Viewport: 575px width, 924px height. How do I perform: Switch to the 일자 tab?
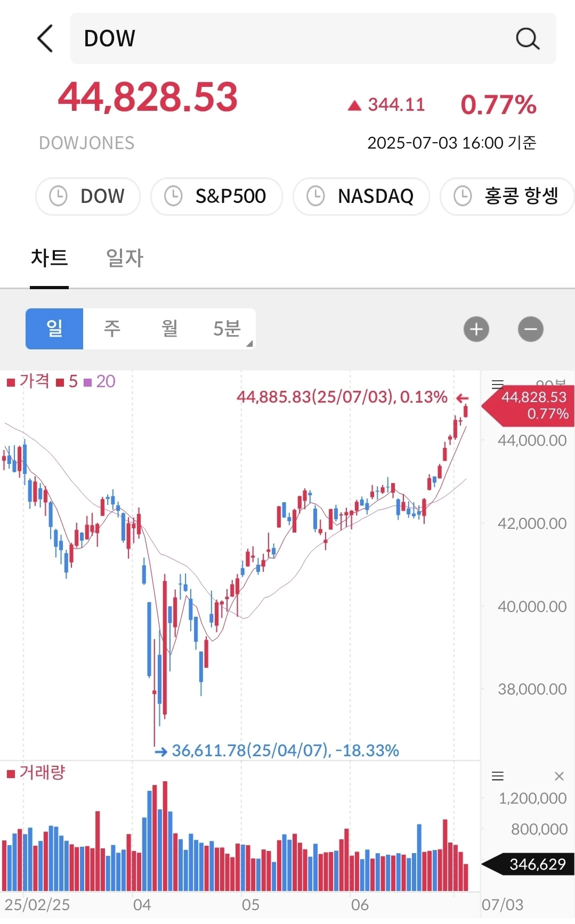coord(125,258)
